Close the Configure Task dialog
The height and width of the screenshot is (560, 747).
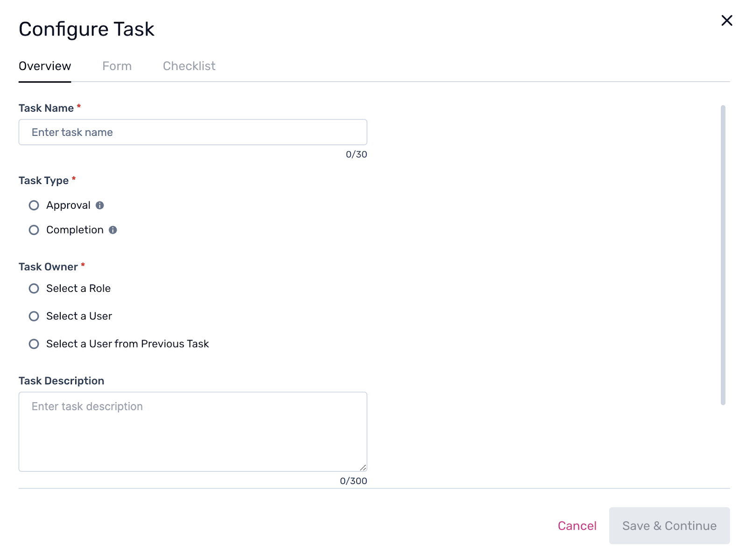tap(726, 21)
